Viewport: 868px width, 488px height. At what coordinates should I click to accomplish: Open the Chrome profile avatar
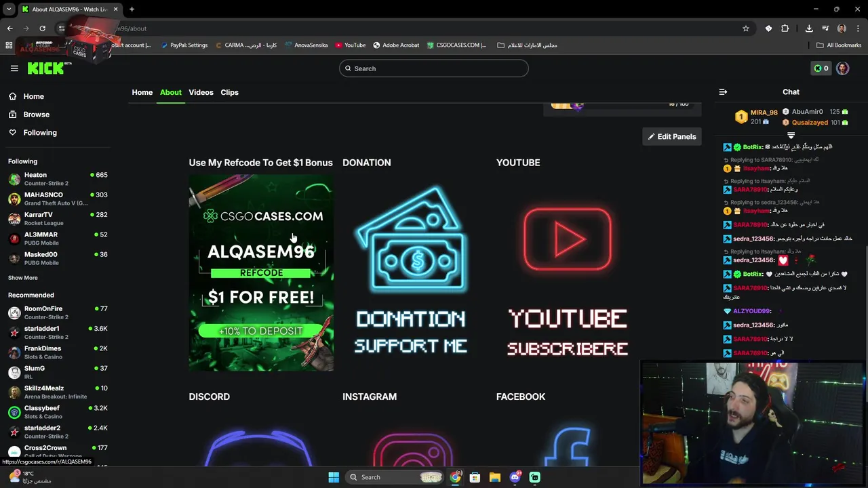tap(842, 28)
